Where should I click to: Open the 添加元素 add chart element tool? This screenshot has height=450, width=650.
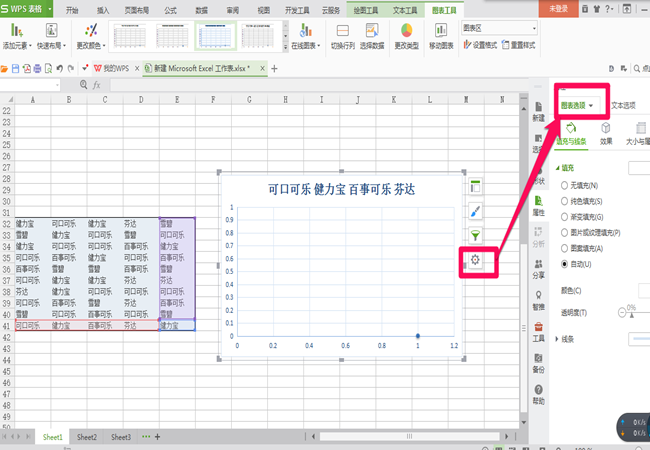tap(17, 36)
